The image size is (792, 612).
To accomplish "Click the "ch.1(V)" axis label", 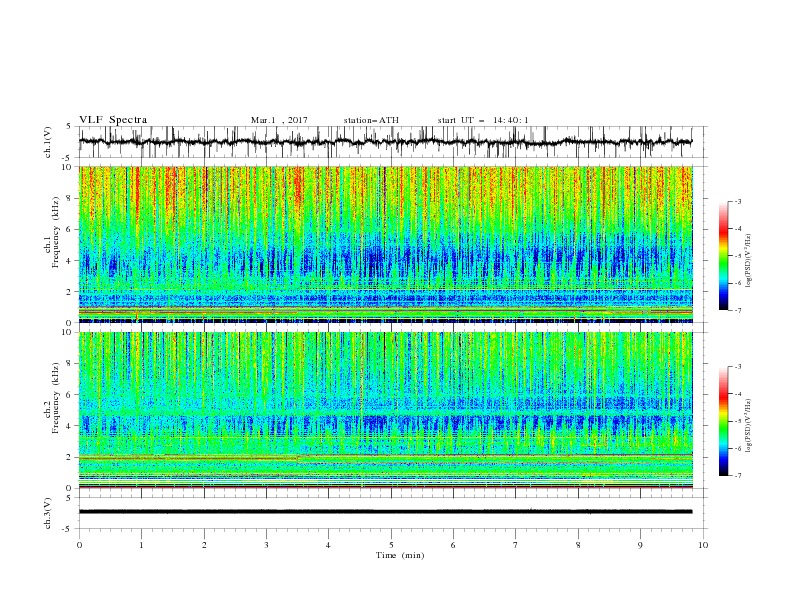I will pos(48,142).
